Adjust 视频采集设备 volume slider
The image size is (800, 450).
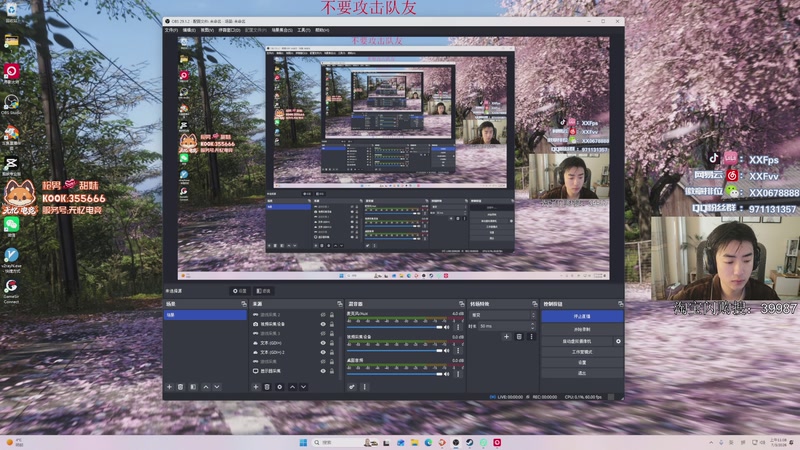[394, 351]
